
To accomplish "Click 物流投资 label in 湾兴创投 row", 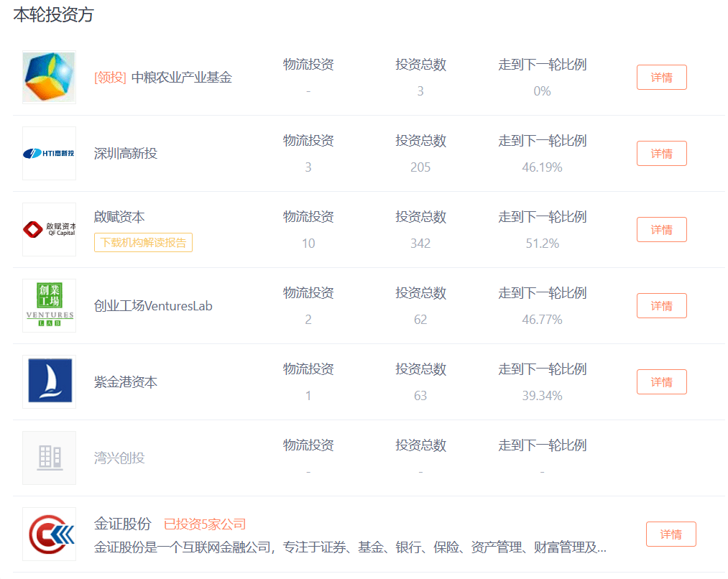I will (x=308, y=445).
